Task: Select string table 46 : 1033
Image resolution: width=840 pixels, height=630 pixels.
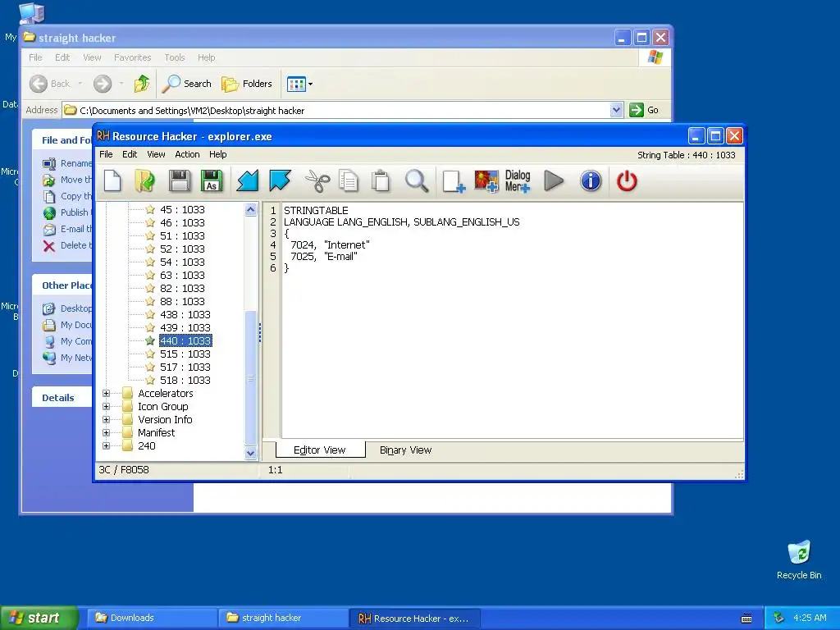Action: pyautogui.click(x=182, y=223)
